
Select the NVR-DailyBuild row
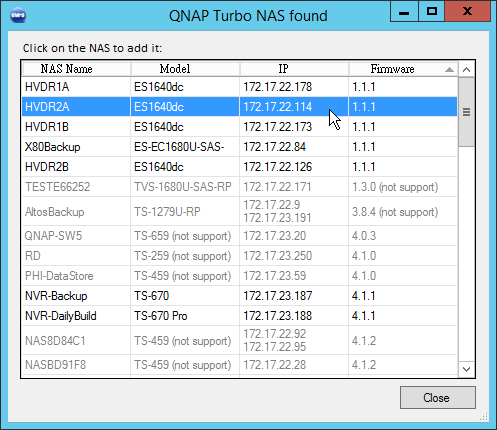point(239,316)
